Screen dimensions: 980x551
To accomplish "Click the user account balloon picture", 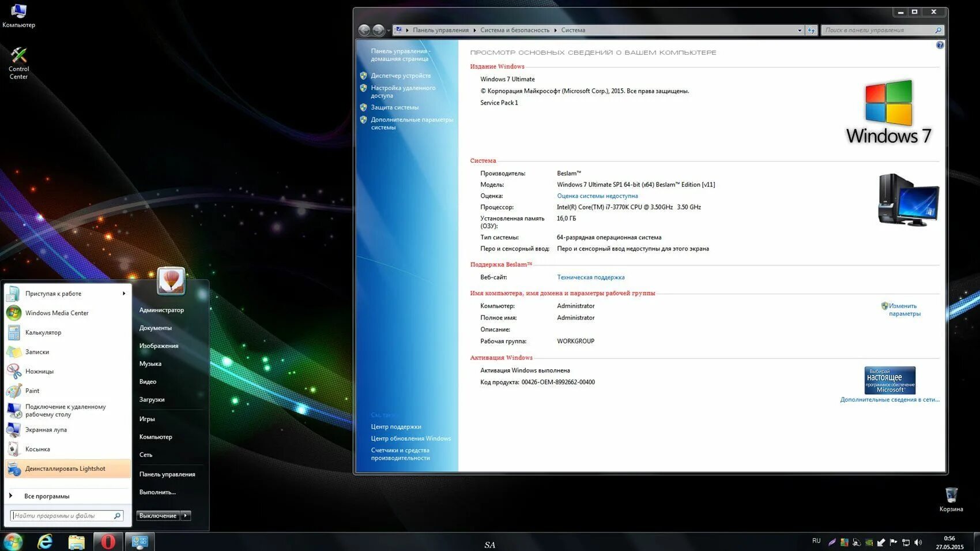I will pos(171,281).
